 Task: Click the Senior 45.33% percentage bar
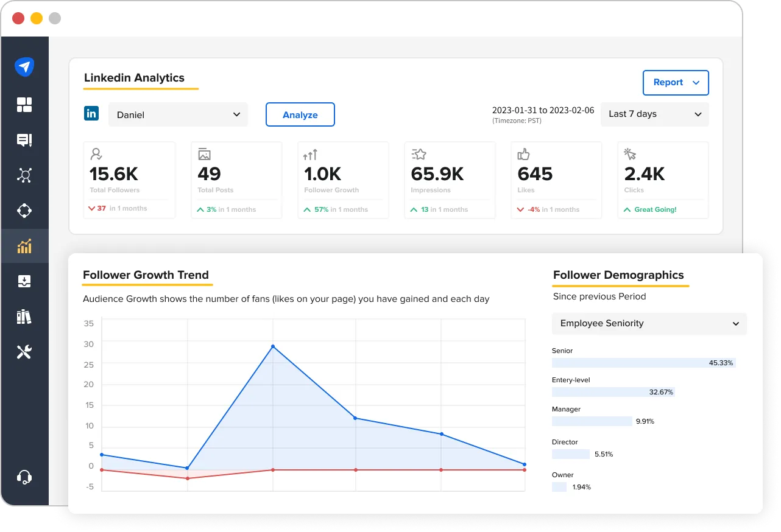[x=644, y=362]
